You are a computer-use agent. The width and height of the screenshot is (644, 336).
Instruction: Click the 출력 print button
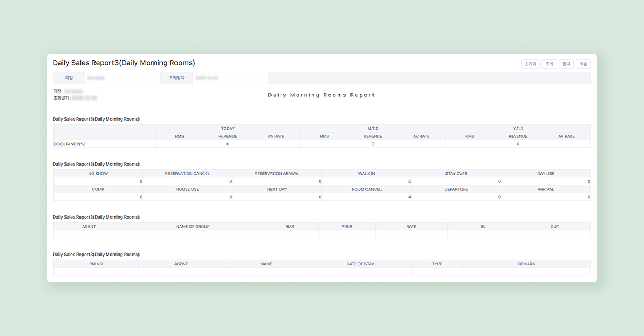pyautogui.click(x=565, y=64)
